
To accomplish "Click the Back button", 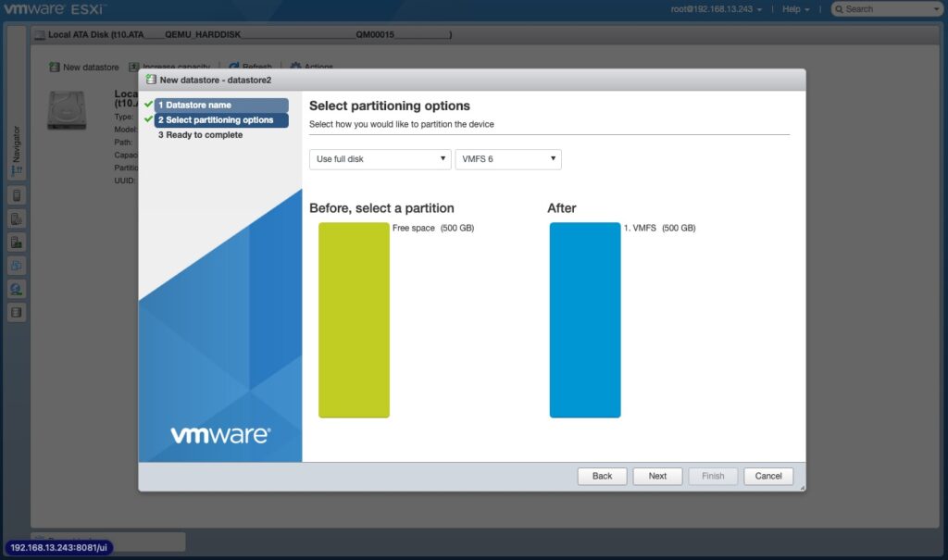I will pyautogui.click(x=602, y=476).
